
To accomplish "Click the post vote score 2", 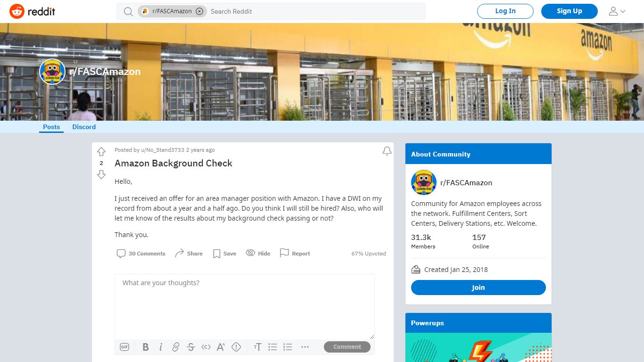I will pos(101,163).
